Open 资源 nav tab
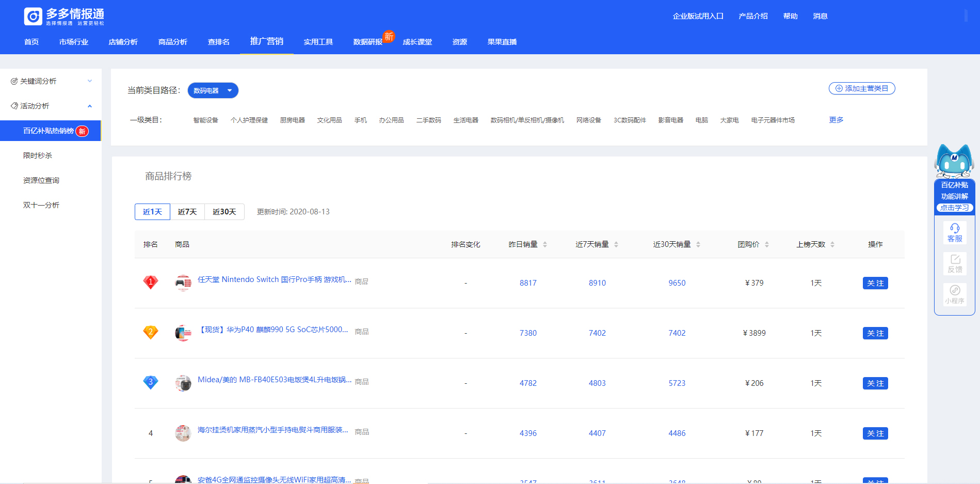The width and height of the screenshot is (980, 484). coord(460,42)
